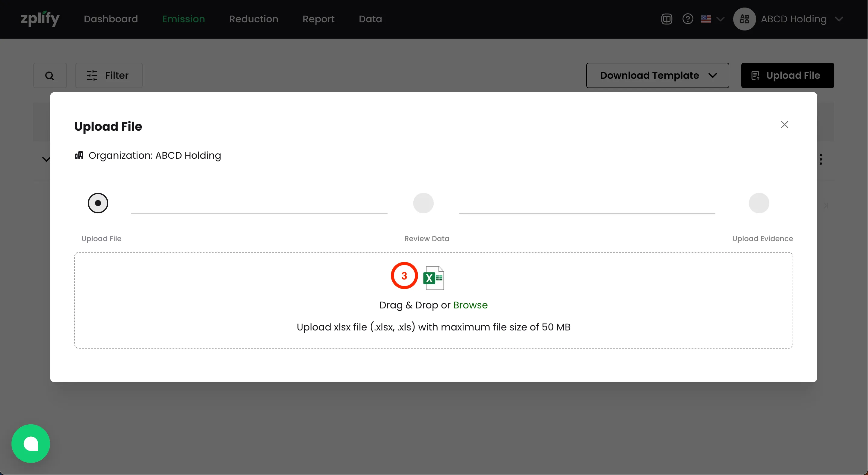Select the Upload File step indicator
868x475 pixels.
tap(98, 203)
